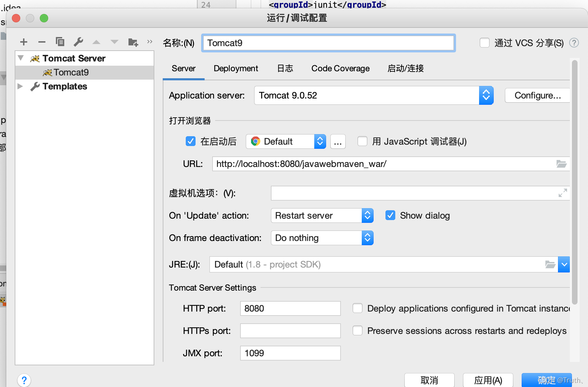
Task: Create new folder with the folder-plus icon
Action: (133, 42)
